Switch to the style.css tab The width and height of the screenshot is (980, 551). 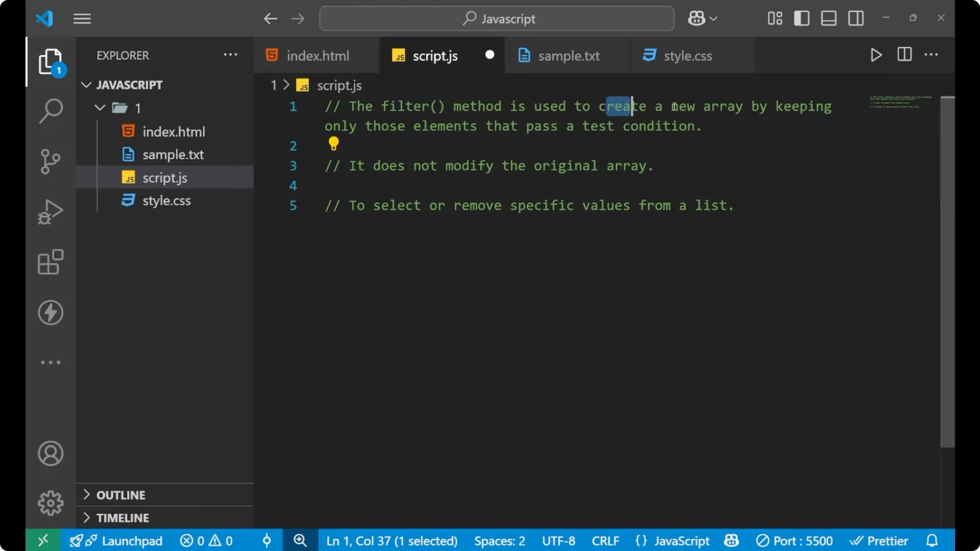click(x=687, y=56)
